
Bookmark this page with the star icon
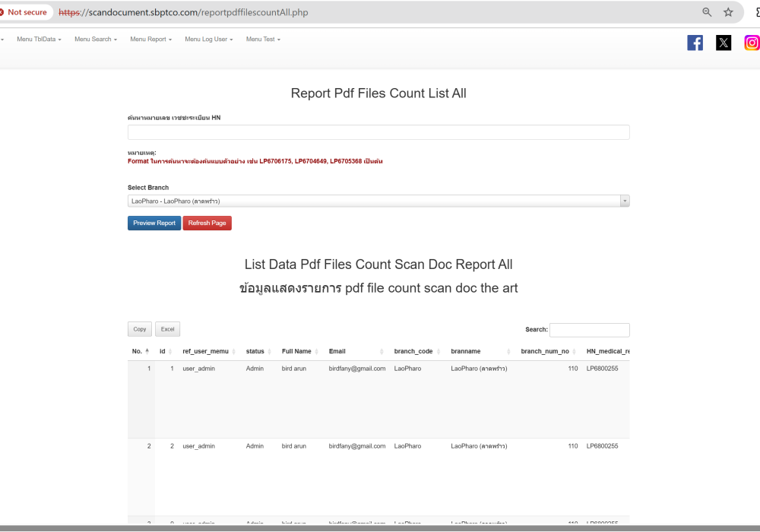[x=728, y=12]
